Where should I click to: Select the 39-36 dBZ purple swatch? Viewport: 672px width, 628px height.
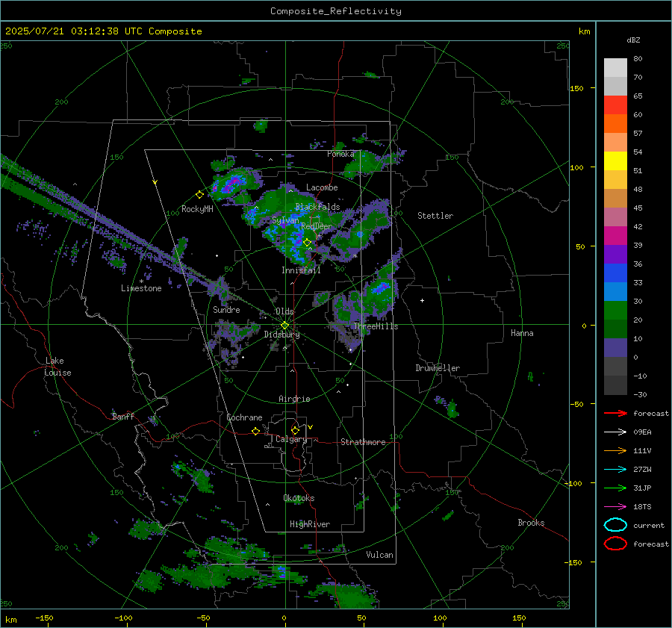(615, 255)
